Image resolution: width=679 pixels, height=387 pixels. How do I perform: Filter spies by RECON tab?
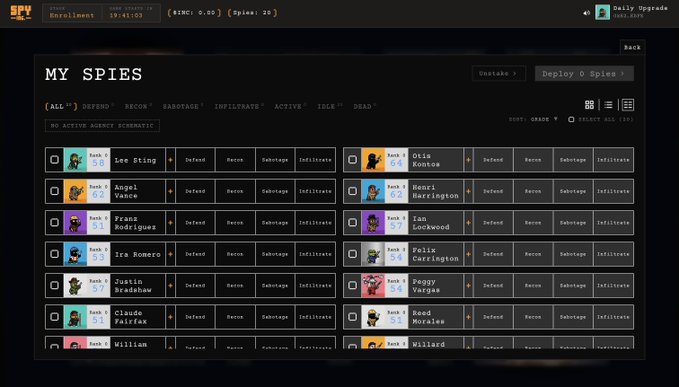[x=138, y=106]
